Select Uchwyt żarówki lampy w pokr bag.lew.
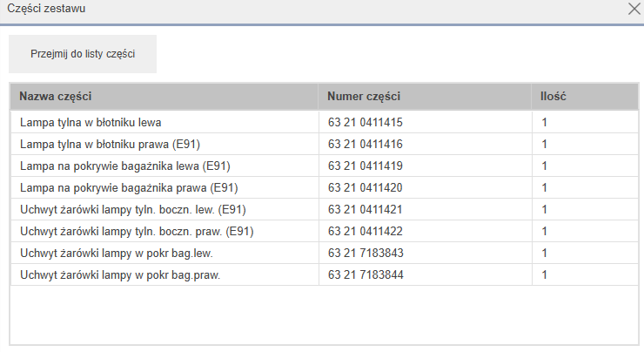Image resolution: width=644 pixels, height=352 pixels. pyautogui.click(x=325, y=253)
